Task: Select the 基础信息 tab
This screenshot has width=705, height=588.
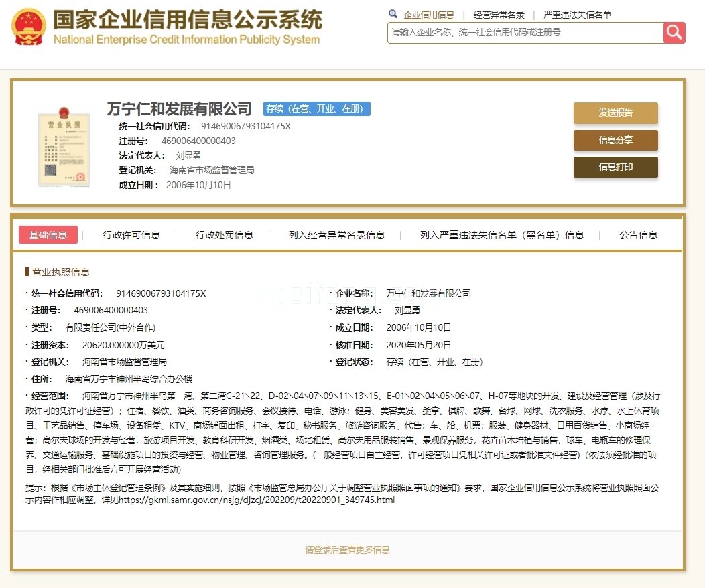Action: [x=48, y=235]
